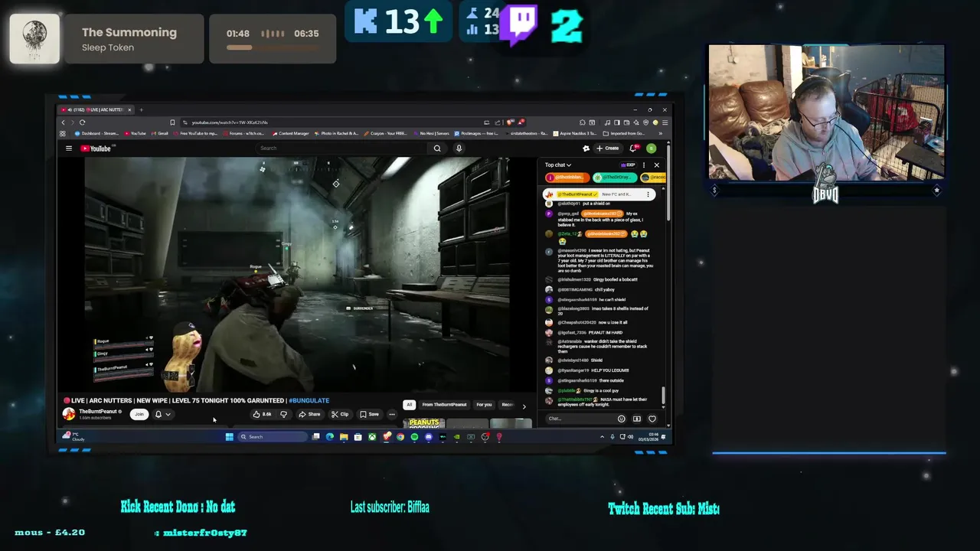Open a new browser tab
Viewport: 980px width, 551px height.
pyautogui.click(x=141, y=109)
